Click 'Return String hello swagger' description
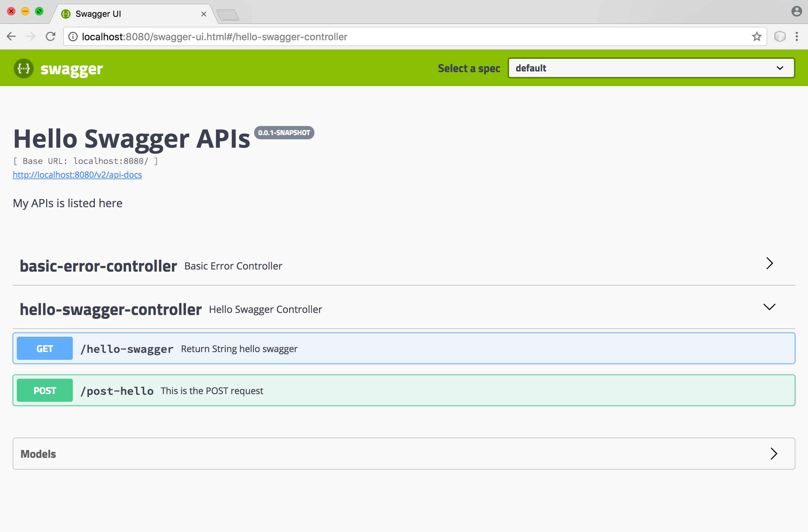This screenshot has width=808, height=532. pos(239,349)
